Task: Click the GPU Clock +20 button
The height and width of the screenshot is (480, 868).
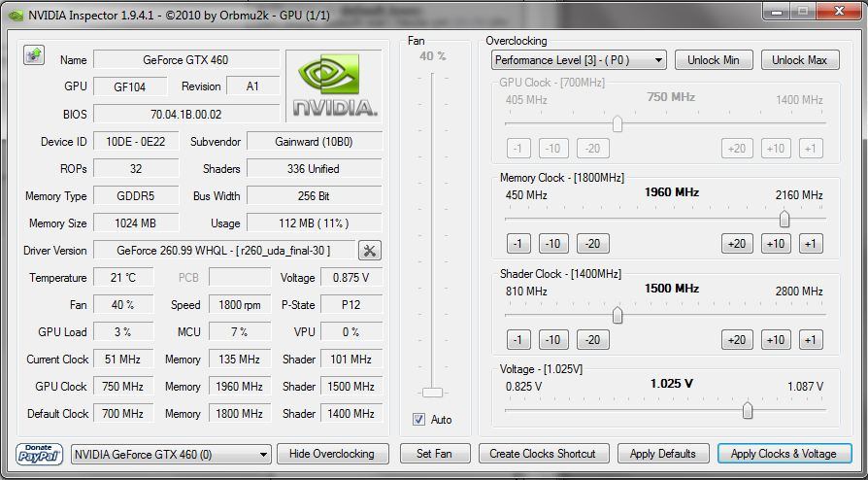Action: pyautogui.click(x=737, y=149)
